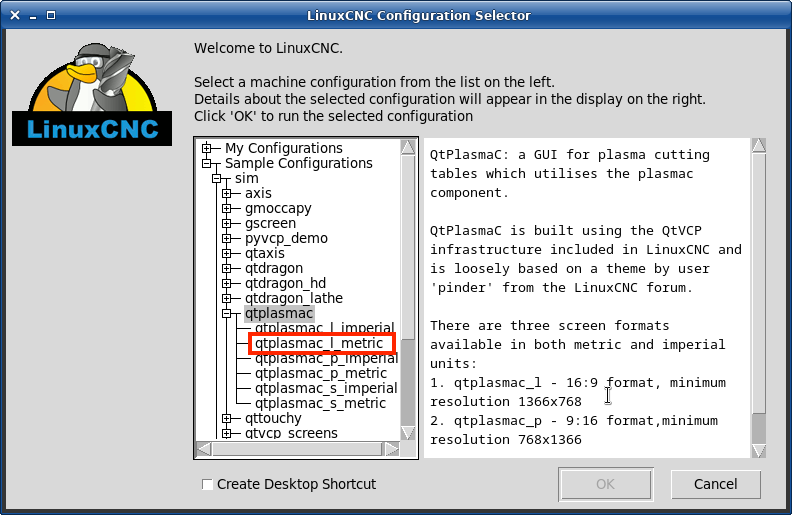Enable Create Desktop Shortcut checkbox
This screenshot has width=792, height=515.
[x=207, y=484]
